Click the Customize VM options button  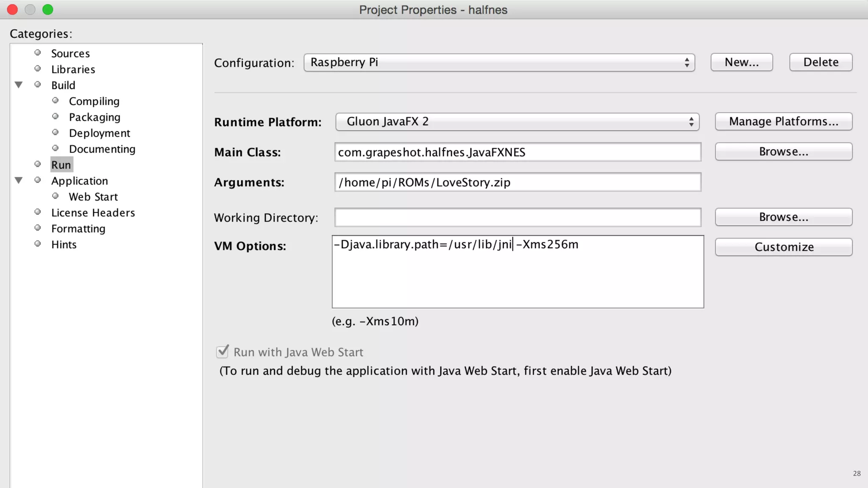pyautogui.click(x=783, y=247)
